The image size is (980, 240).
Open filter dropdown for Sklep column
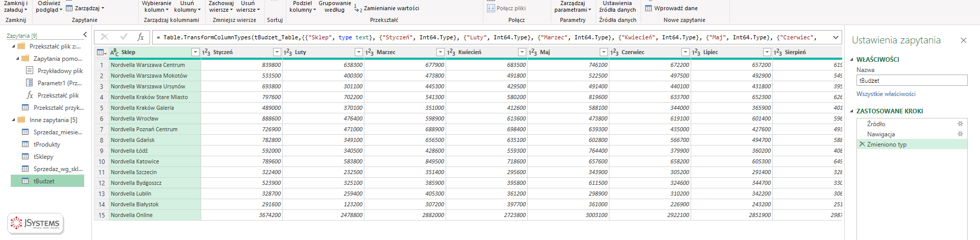coord(195,52)
